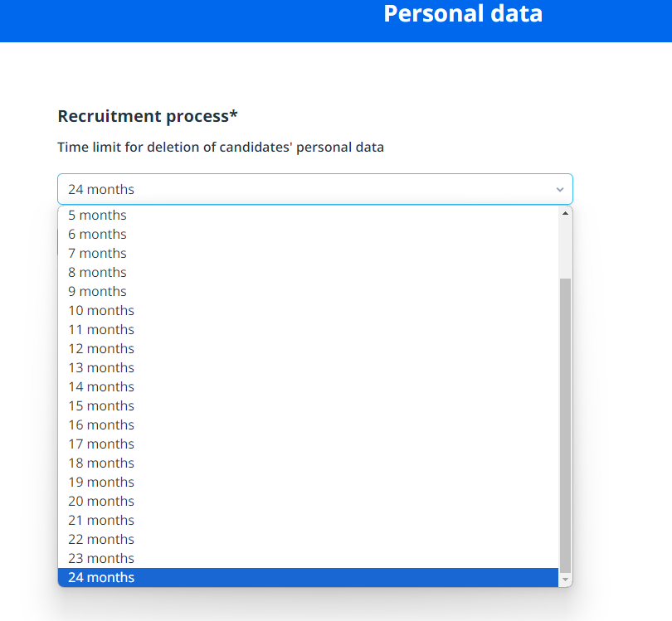Pick 18 months from list

coord(100,463)
